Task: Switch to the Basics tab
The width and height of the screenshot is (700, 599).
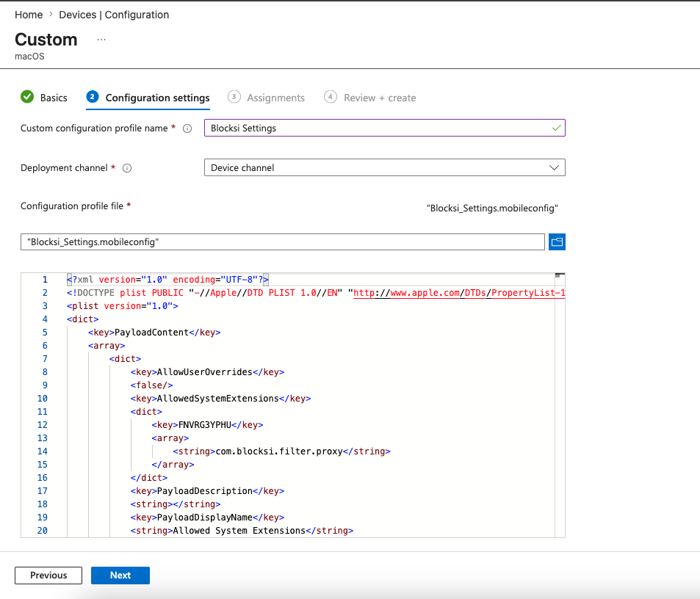Action: click(44, 98)
